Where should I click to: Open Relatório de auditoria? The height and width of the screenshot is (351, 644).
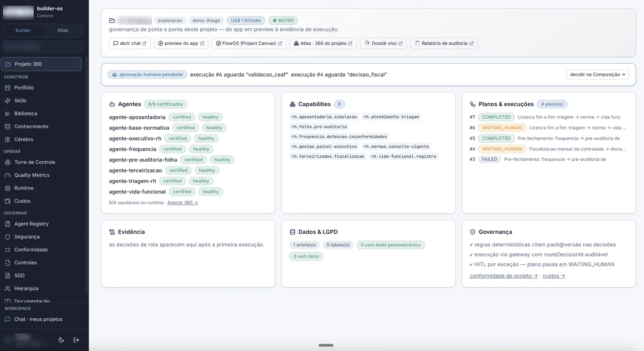coord(444,43)
